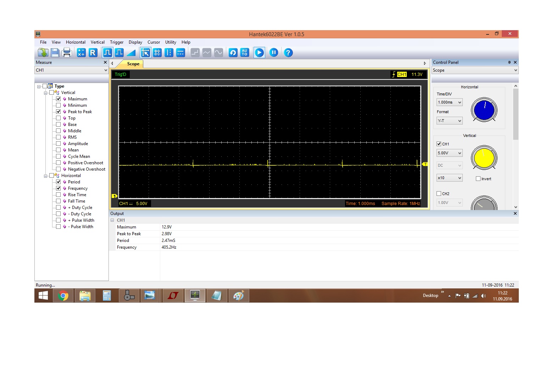Click the Save floppy disk icon
Viewport: 539px width, 392px height.
coord(55,53)
